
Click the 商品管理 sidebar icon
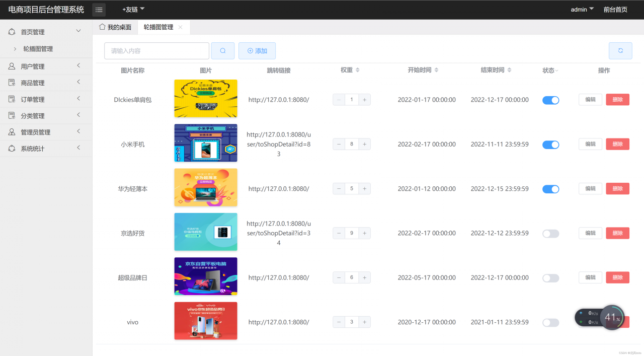[x=12, y=83]
